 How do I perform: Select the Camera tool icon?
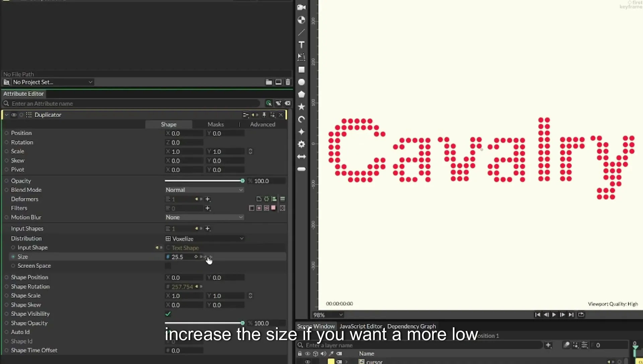[x=301, y=7]
